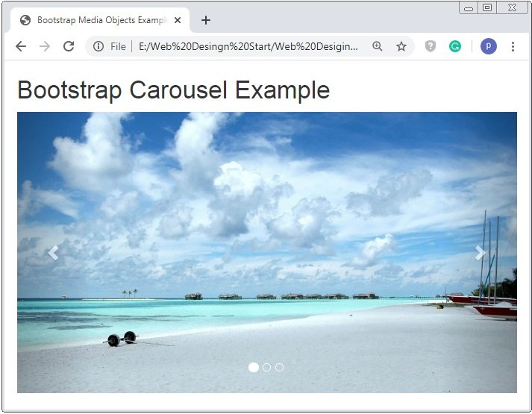The height and width of the screenshot is (414, 532).
Task: Select the third carousel indicator dot
Action: [279, 367]
